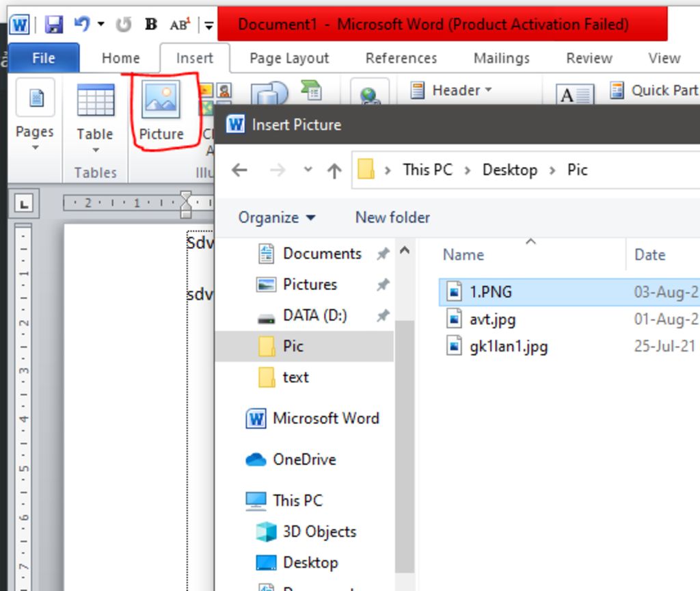Open the Organize dropdown menu
The image size is (700, 591).
point(277,218)
